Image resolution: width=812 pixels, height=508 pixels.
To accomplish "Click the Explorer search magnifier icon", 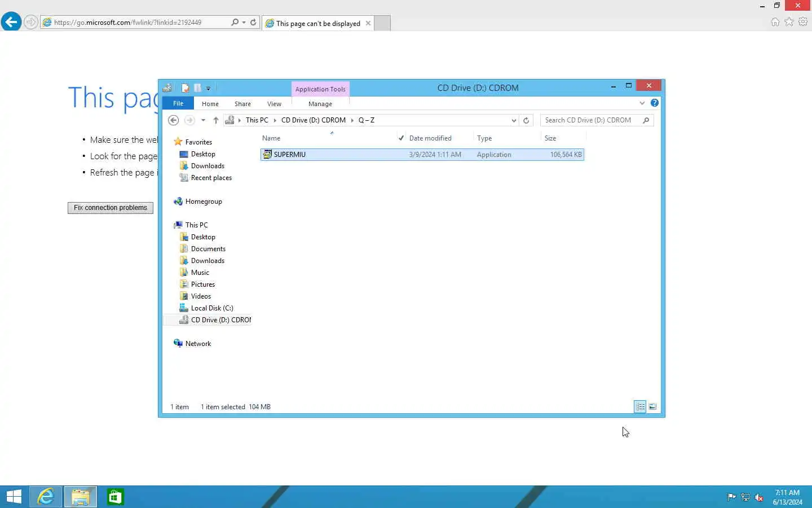I will [646, 120].
